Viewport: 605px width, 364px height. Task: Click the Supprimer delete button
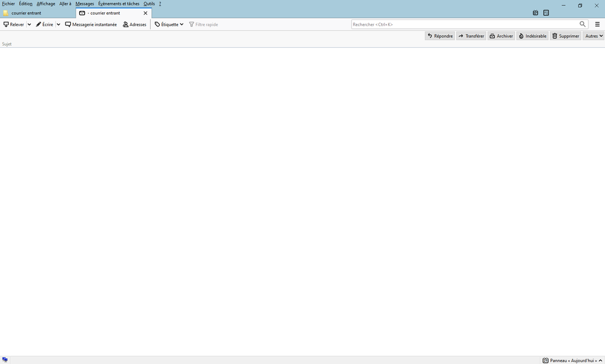click(x=566, y=36)
